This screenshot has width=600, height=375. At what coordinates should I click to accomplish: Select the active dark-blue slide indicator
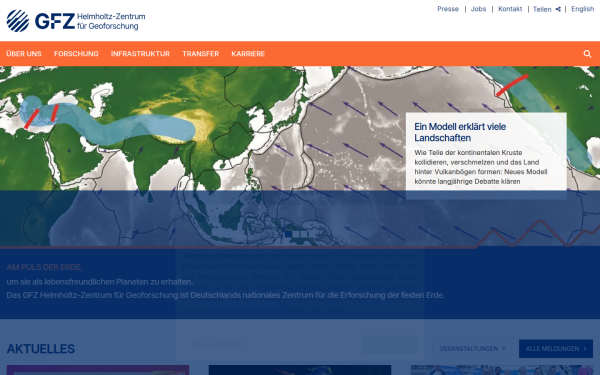coord(289,234)
